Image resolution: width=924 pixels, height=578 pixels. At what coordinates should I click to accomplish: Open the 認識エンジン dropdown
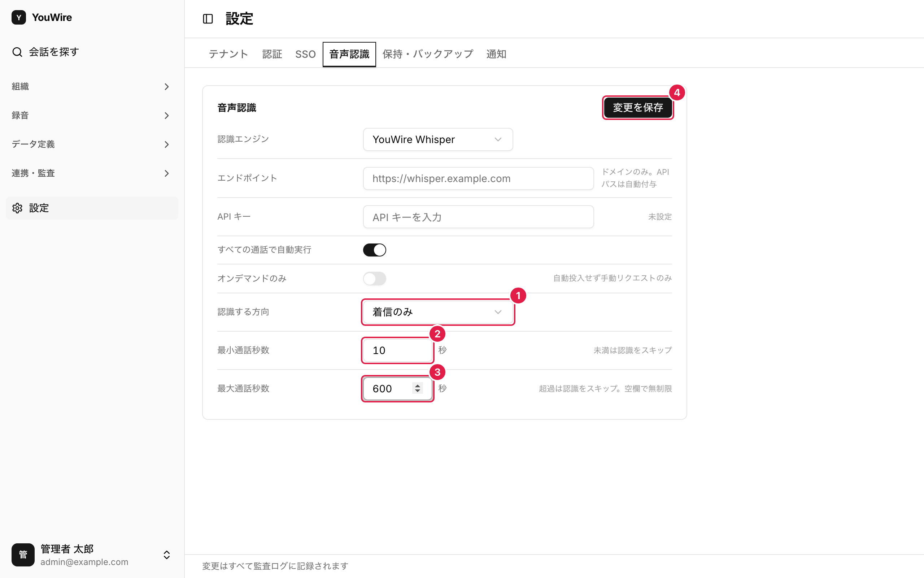pos(437,139)
